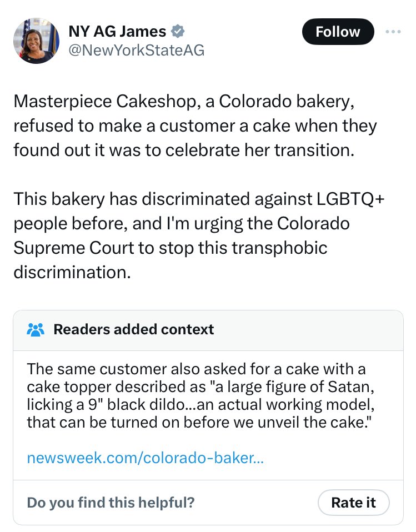
Task: Open the NY AG James profile picture
Action: click(x=36, y=41)
